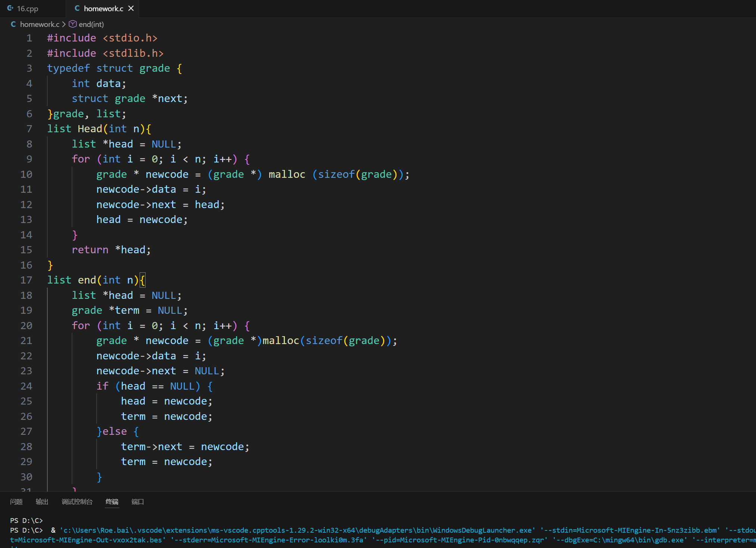Click the C file icon on homework.c tab
756x548 pixels.
[x=77, y=8]
